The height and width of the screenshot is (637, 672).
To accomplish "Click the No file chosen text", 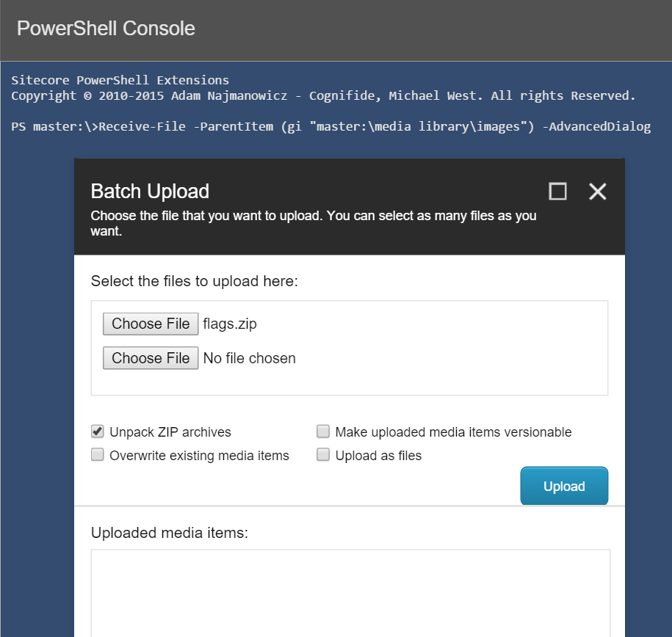I will pyautogui.click(x=250, y=358).
